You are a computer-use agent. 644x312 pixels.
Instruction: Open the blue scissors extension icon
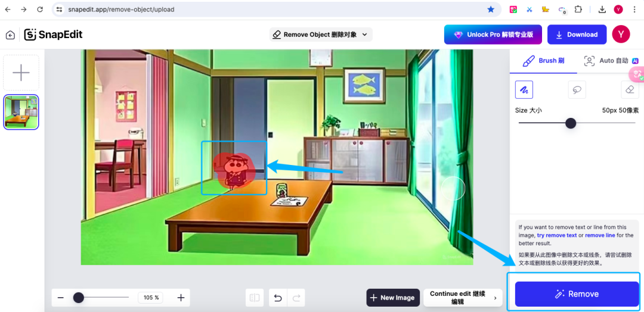[x=530, y=10]
